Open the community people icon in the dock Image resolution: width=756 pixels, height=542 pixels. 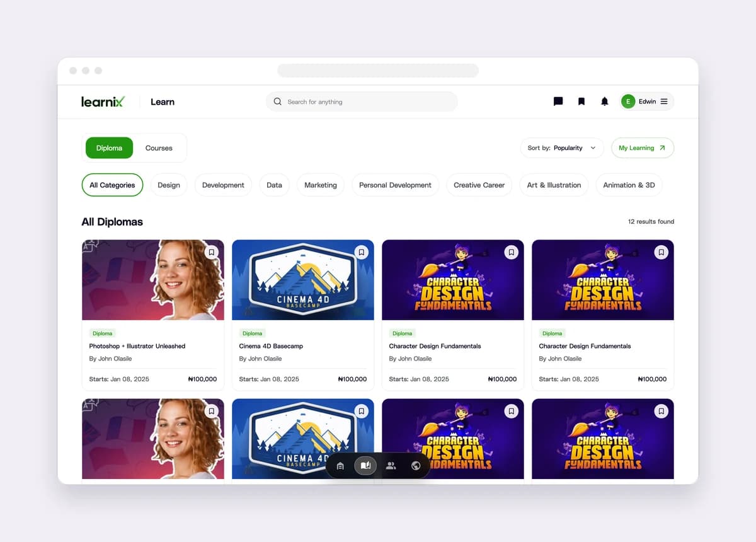(391, 466)
